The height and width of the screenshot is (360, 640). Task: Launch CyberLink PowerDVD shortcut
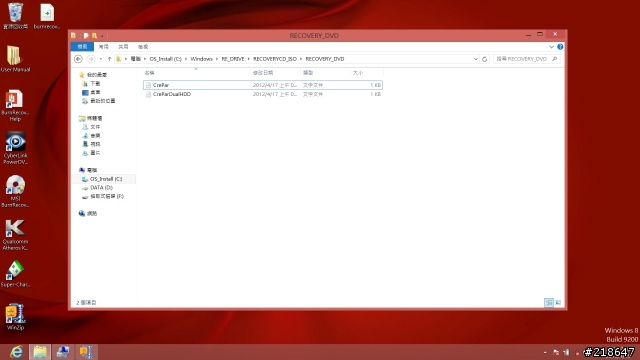[15, 149]
